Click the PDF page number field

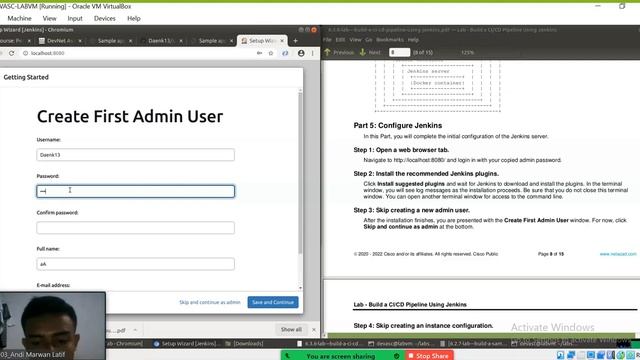tap(399, 52)
